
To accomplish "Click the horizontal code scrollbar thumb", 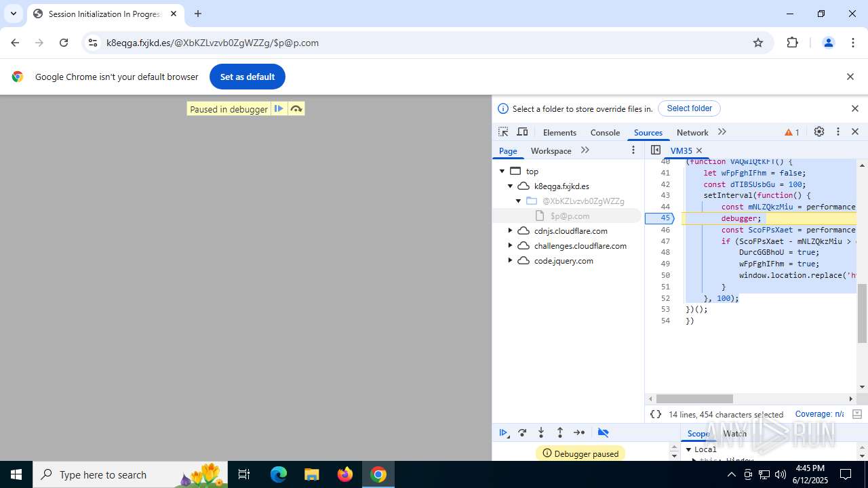I will point(694,399).
